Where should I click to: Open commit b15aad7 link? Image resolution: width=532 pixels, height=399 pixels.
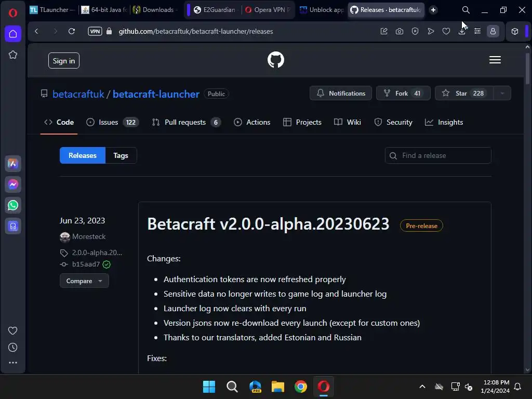point(86,264)
